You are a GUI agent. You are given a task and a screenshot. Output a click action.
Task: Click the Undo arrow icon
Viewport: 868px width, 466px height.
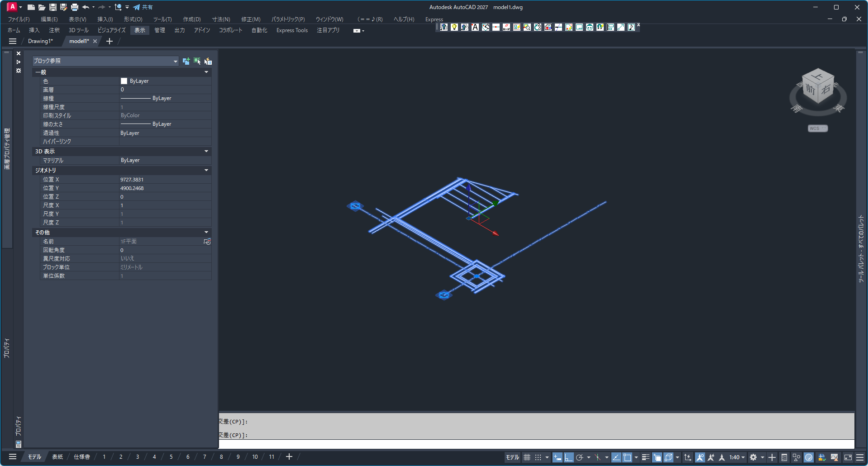coord(86,7)
